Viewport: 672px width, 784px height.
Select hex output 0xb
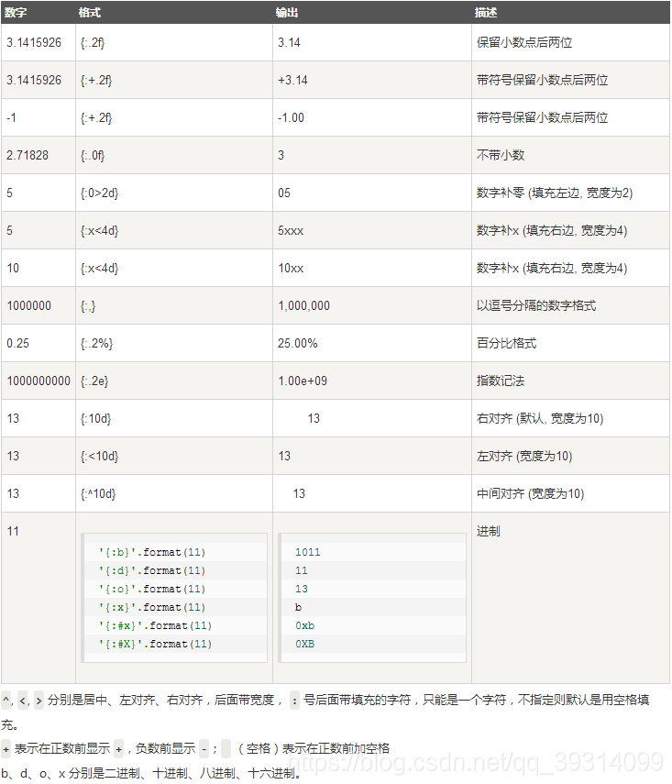point(304,625)
